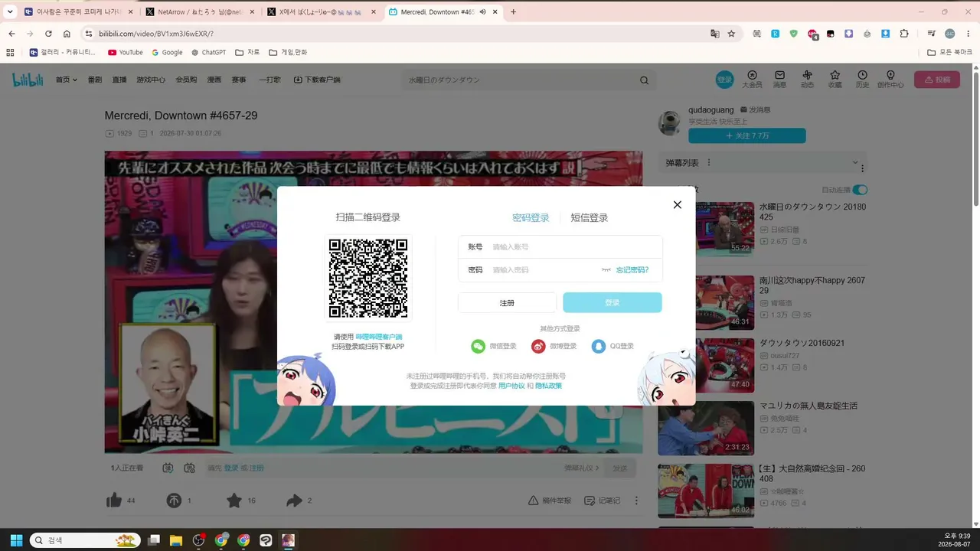Open the 赛事 header menu item
Screen dimensions: 980x551
(239, 80)
